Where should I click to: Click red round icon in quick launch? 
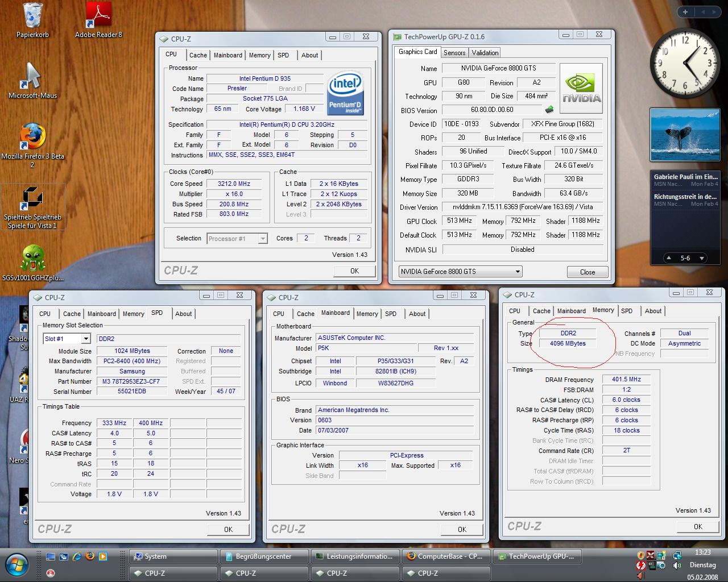click(x=51, y=572)
